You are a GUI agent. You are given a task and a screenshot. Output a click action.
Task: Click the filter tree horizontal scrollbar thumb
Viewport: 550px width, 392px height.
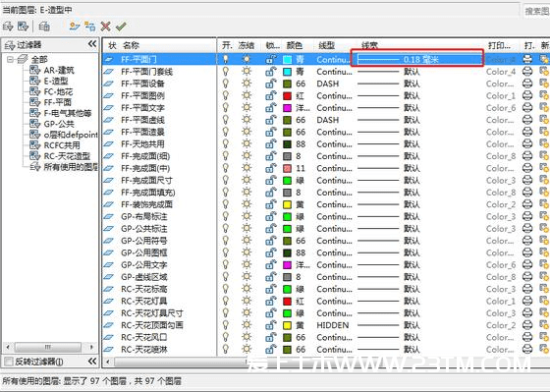(48, 347)
